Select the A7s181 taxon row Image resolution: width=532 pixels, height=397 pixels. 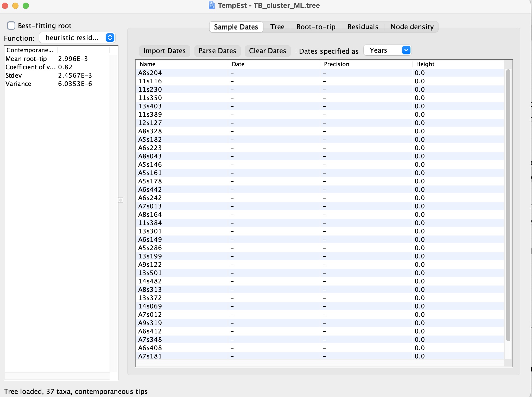(320, 356)
